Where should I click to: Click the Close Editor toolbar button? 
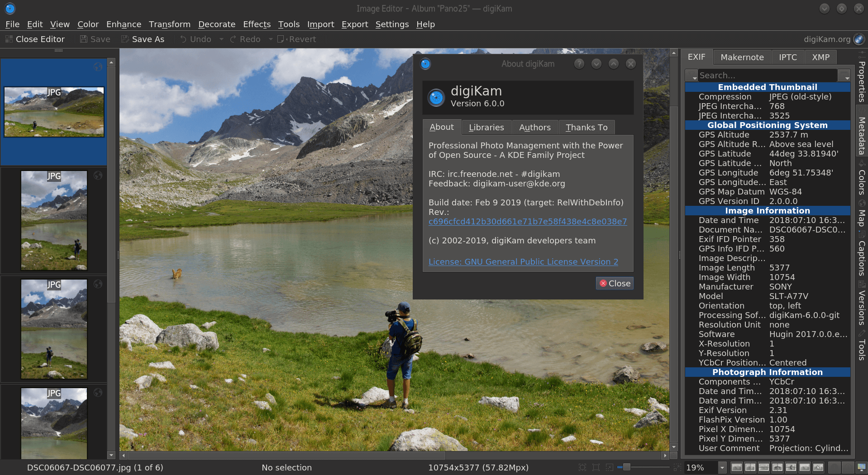pos(35,39)
